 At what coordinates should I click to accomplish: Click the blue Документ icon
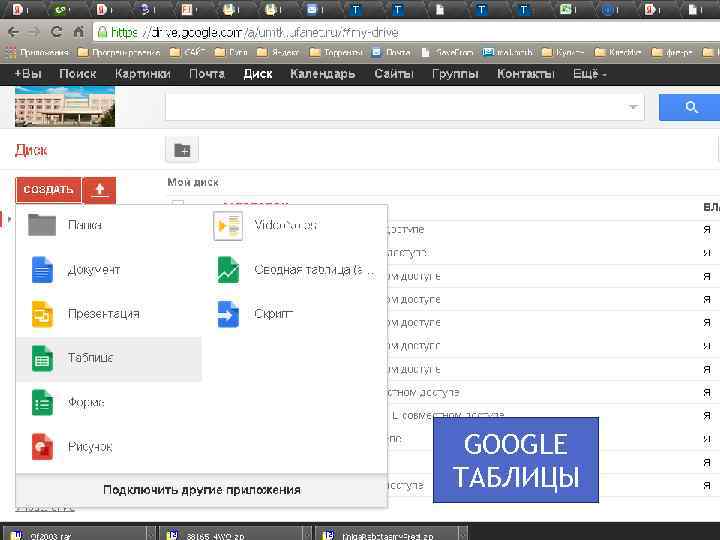pos(42,270)
